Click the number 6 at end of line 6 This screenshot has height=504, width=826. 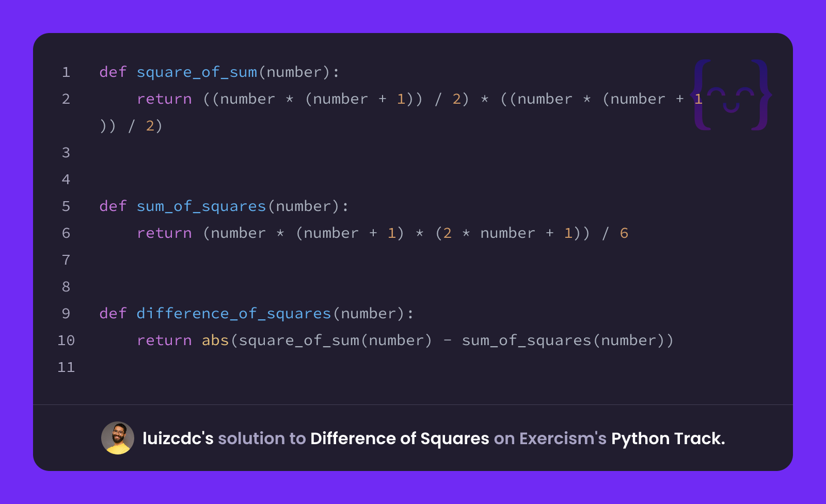click(x=624, y=233)
